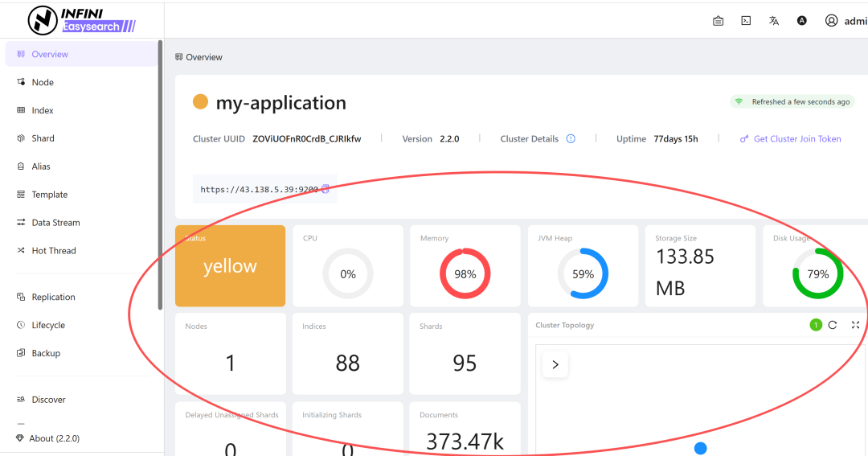
Task: Click the Node sidebar icon
Action: click(x=21, y=82)
